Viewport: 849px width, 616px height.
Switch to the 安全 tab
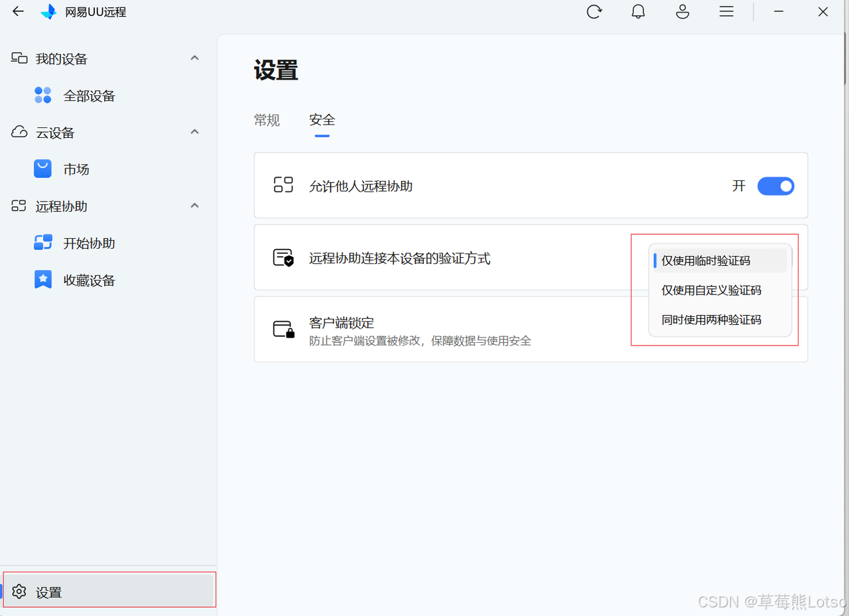click(x=322, y=120)
